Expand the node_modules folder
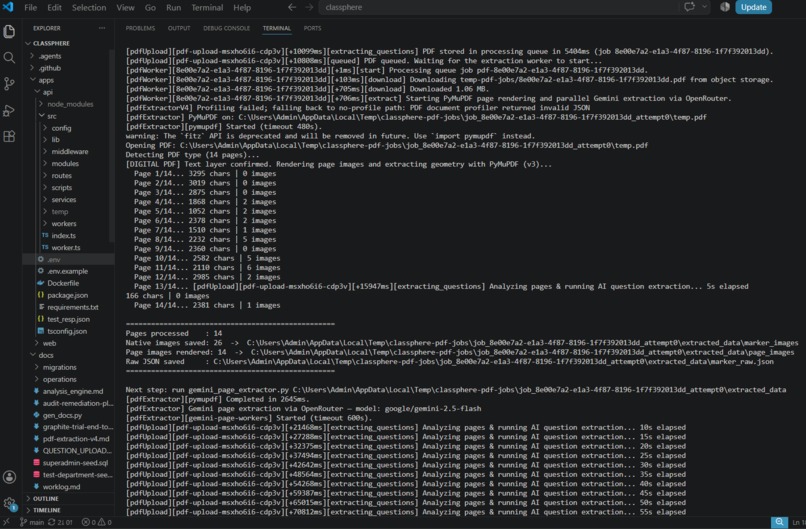The width and height of the screenshot is (806, 529). coord(70,104)
